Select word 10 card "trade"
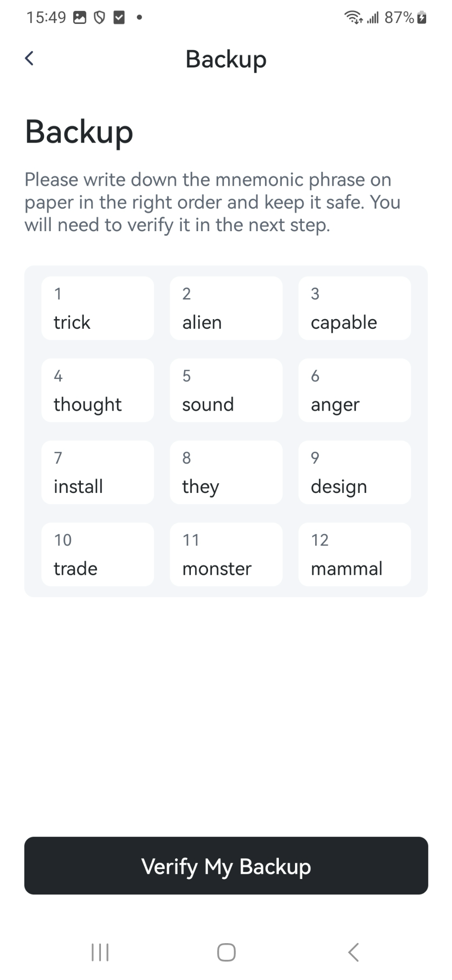The image size is (452, 980). (98, 554)
